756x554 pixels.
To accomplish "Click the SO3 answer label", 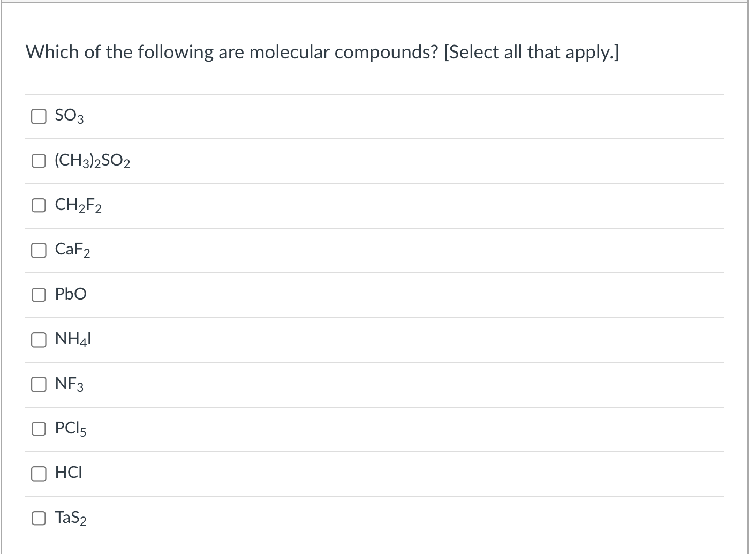I will coord(69,115).
